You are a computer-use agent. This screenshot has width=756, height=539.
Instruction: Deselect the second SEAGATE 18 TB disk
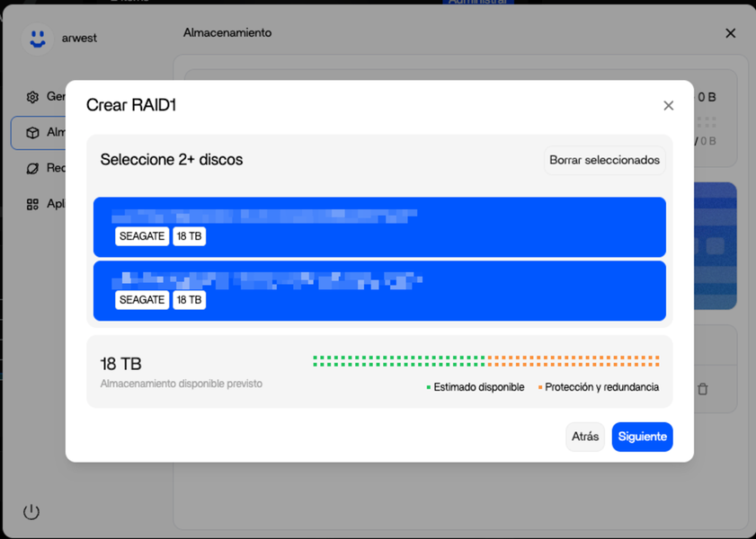pyautogui.click(x=379, y=291)
